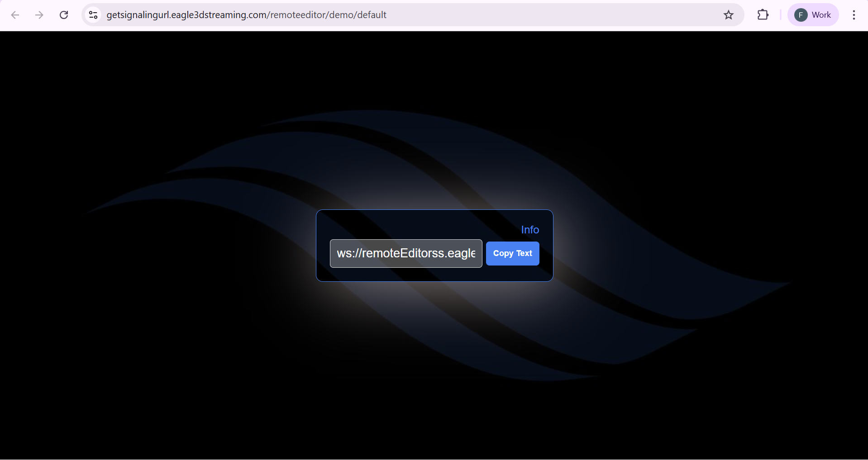This screenshot has height=460, width=868.
Task: Click the card's empty area left of Info
Action: tap(407, 226)
